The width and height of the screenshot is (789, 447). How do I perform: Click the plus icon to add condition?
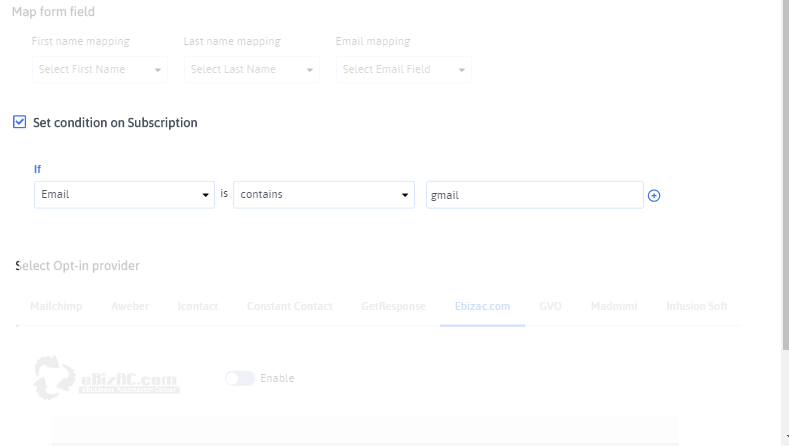pos(654,196)
